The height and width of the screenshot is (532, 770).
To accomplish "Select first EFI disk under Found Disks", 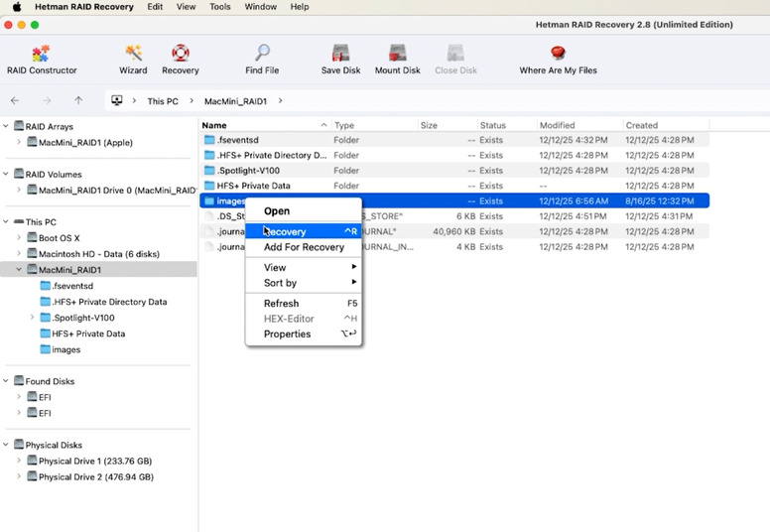I will point(40,397).
